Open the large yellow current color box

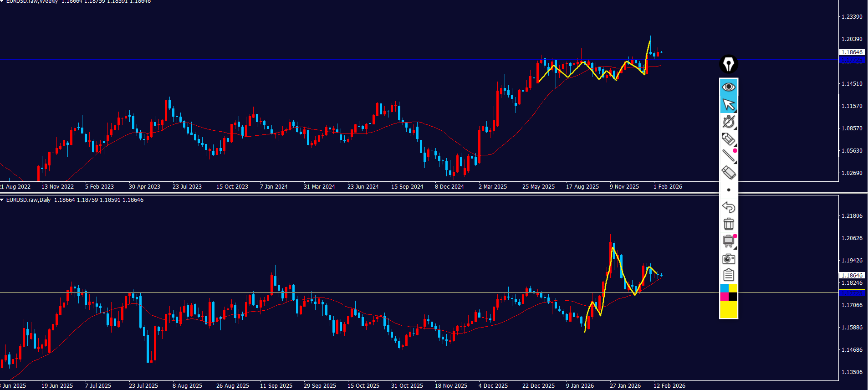coord(728,310)
